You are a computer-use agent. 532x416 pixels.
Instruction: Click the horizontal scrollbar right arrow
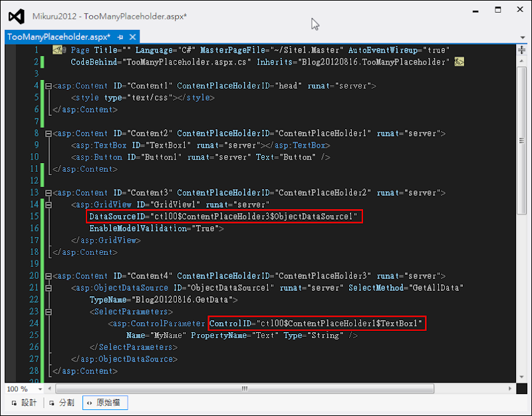[510, 389]
